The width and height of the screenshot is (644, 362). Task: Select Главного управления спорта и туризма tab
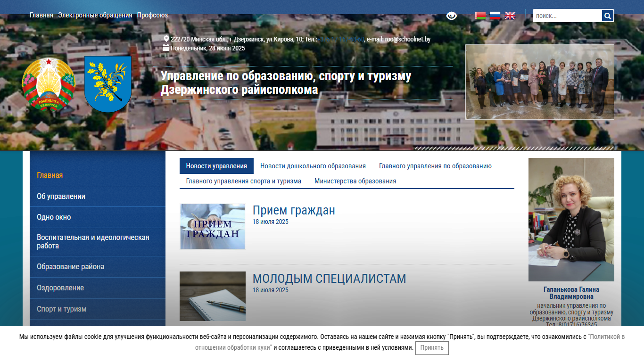(244, 181)
